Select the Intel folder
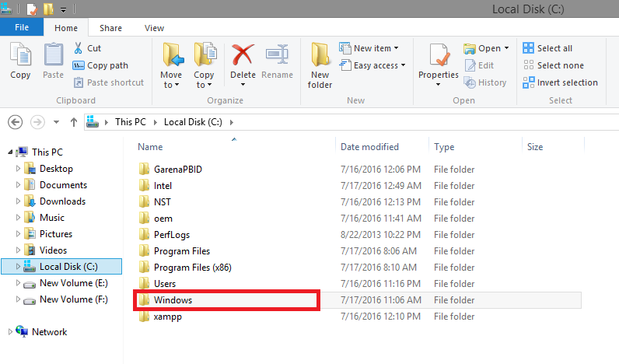 163,186
